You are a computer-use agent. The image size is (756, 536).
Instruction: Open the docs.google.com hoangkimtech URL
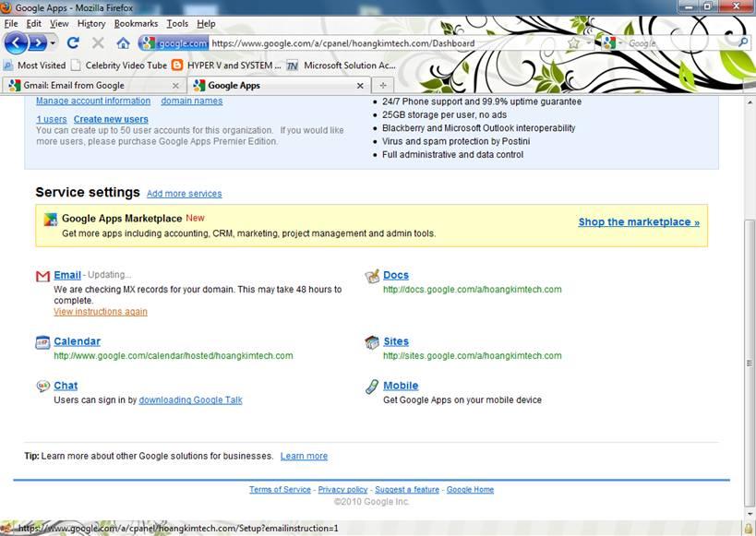tap(473, 289)
